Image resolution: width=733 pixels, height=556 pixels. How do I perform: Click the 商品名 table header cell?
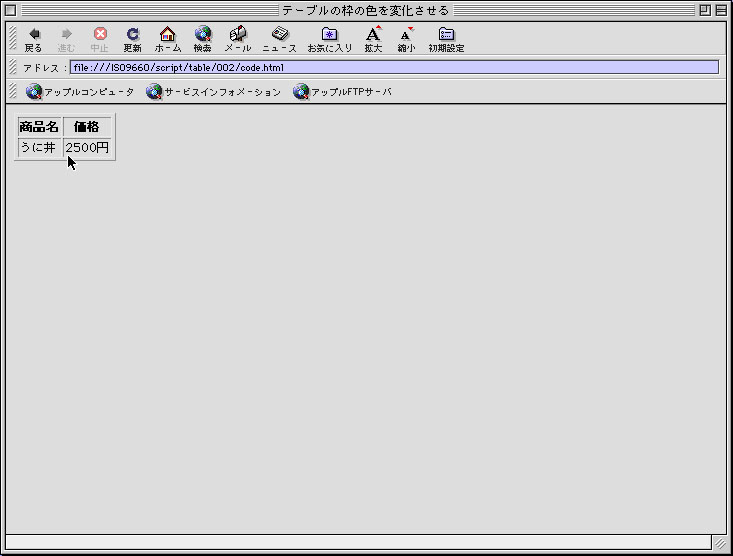(x=39, y=127)
